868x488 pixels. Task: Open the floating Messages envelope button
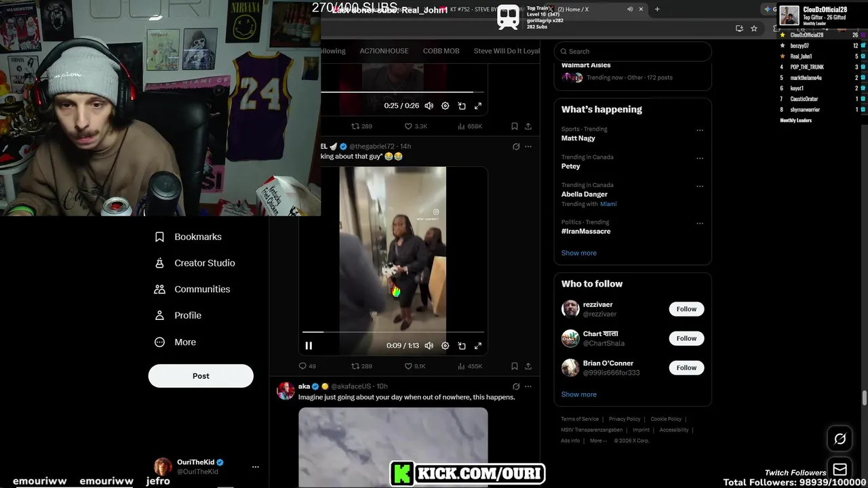840,470
